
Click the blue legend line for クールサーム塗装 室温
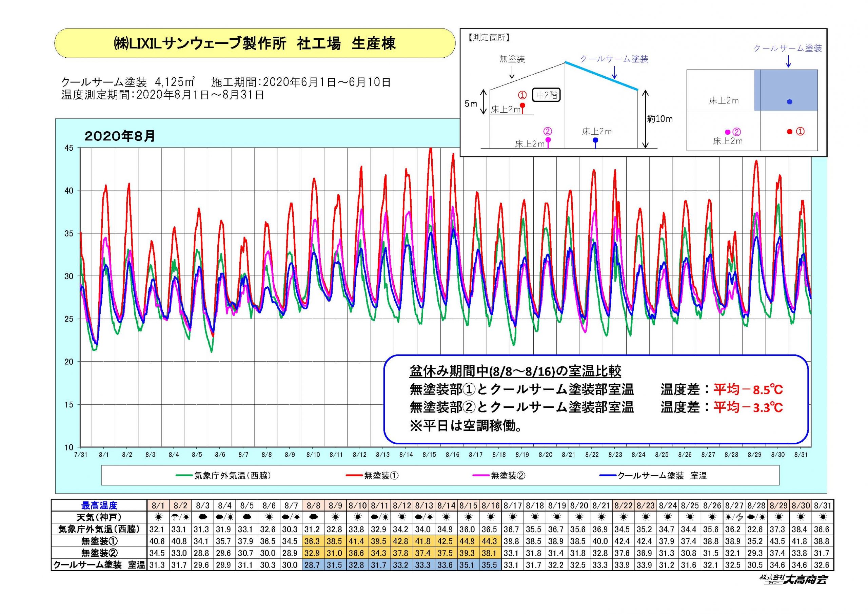tap(608, 476)
